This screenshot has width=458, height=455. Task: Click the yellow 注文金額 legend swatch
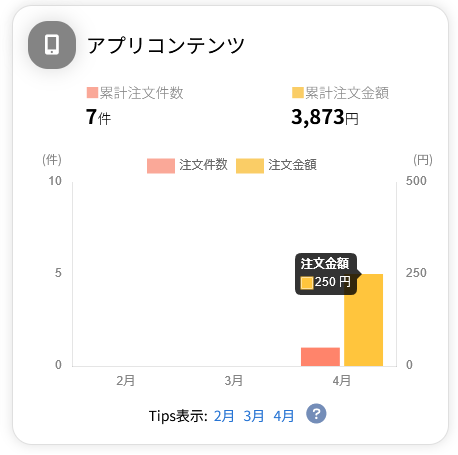pos(250,166)
